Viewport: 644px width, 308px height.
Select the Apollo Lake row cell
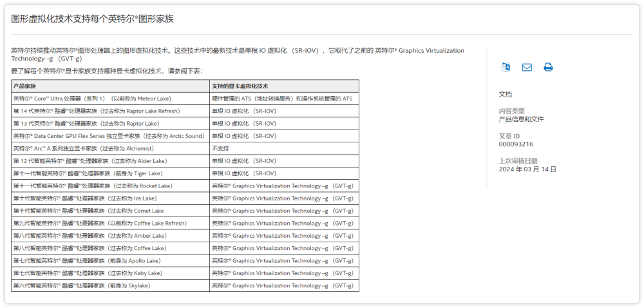(111, 261)
